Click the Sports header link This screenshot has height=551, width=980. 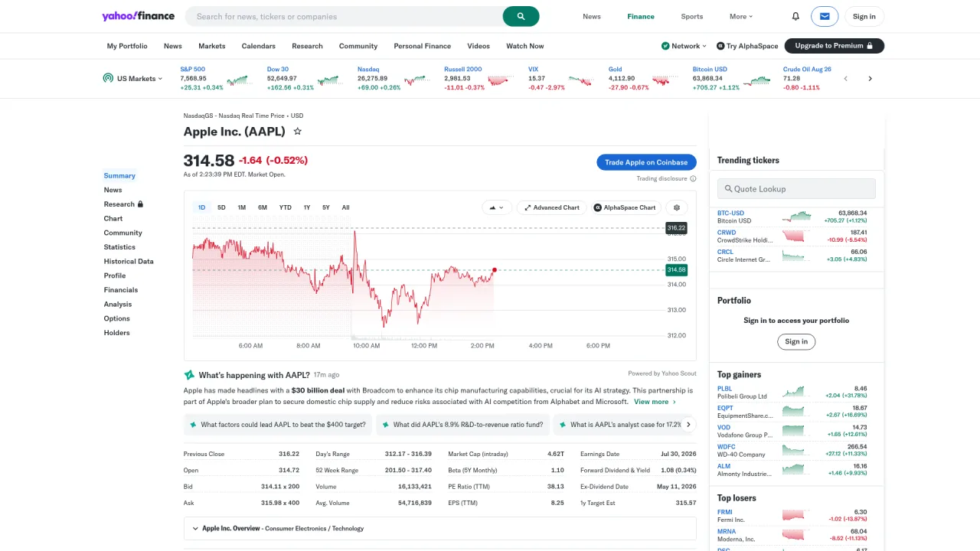[x=692, y=16]
